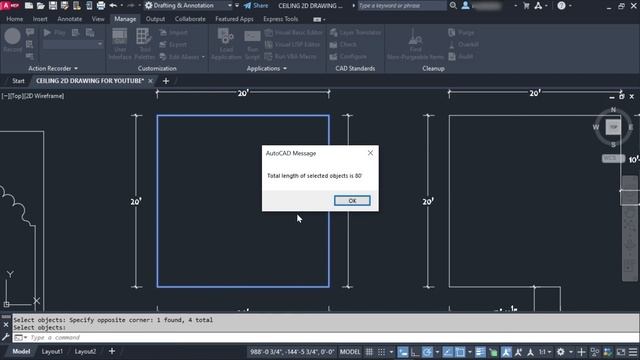Click the Share button in the title bar

tap(256, 6)
